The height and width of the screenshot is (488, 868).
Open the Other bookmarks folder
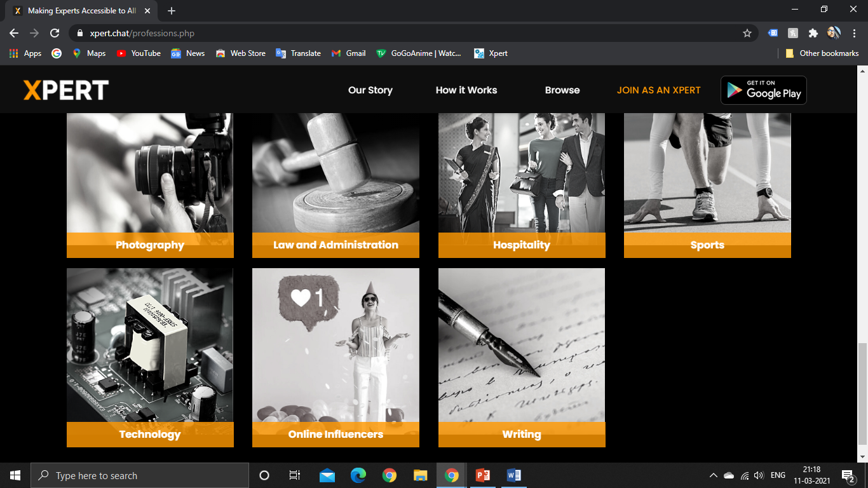[x=822, y=53]
